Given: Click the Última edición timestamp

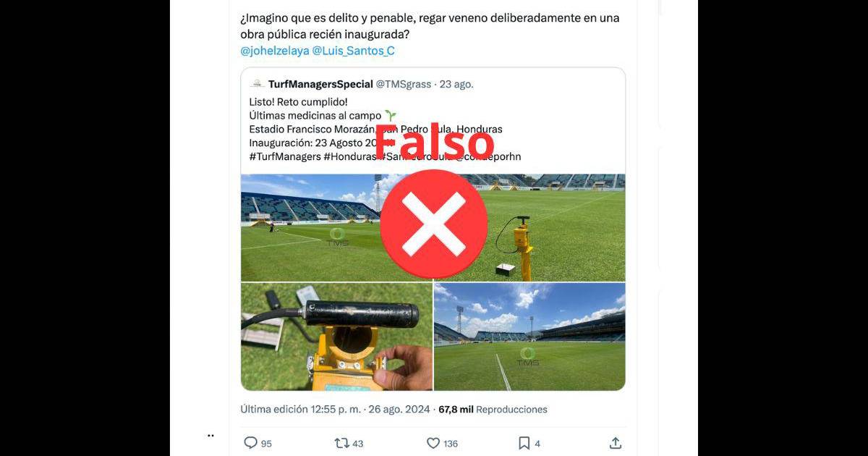Looking at the screenshot, I should pos(335,409).
